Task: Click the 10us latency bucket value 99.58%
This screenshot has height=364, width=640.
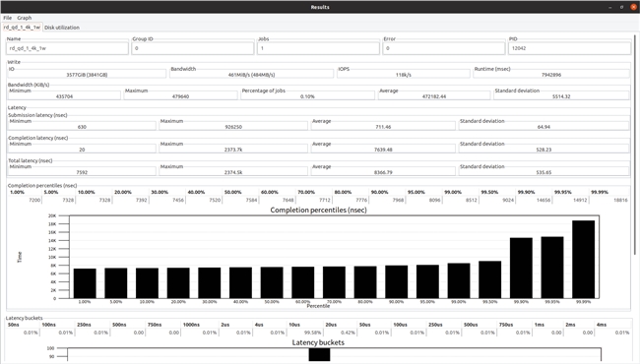Action: tap(313, 333)
